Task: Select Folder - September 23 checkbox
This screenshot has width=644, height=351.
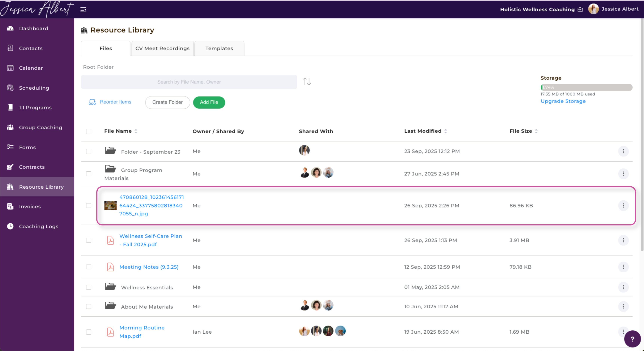Action: click(x=88, y=151)
